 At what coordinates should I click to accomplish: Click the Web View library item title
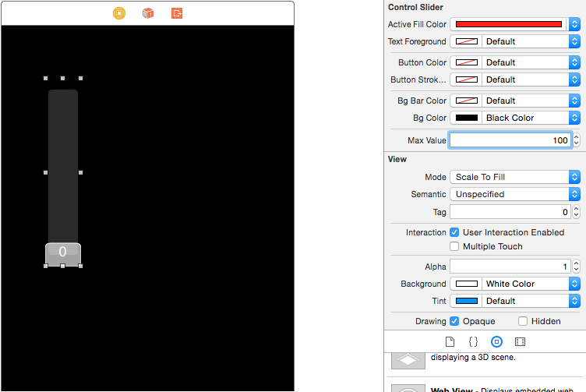click(x=451, y=390)
